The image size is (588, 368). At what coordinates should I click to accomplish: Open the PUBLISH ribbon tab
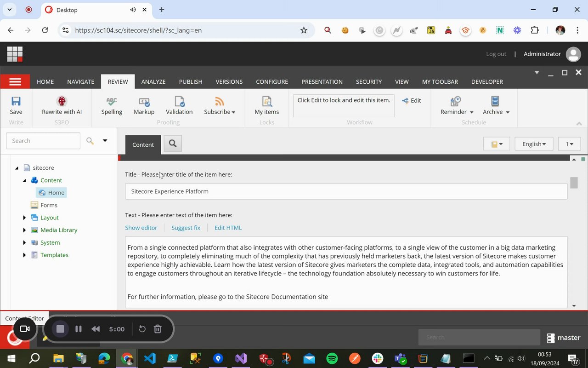pos(191,81)
